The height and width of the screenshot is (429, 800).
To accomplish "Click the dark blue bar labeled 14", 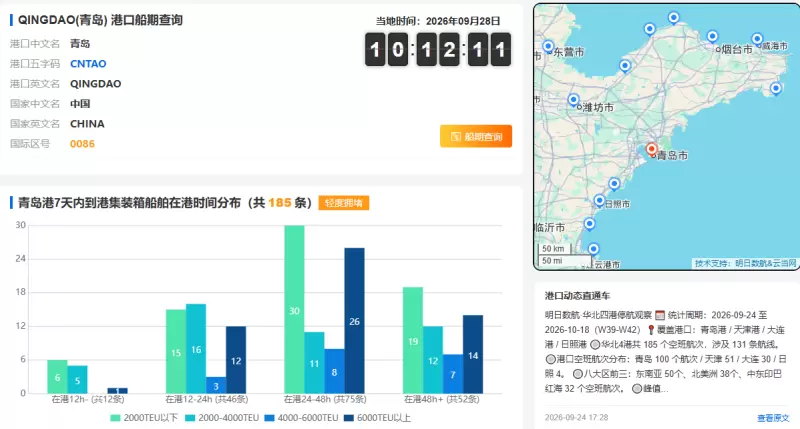I will click(473, 354).
